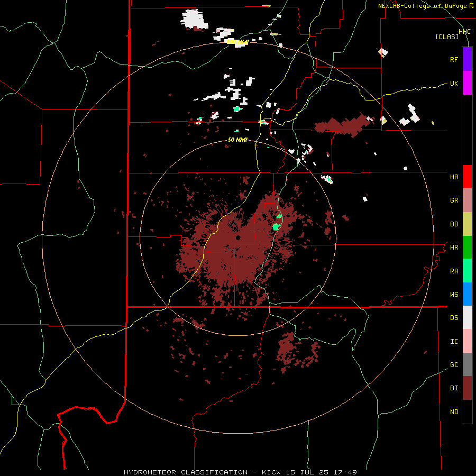The width and height of the screenshot is (476, 476).
Task: Click the 'BI' legend label
Action: [x=454, y=388]
